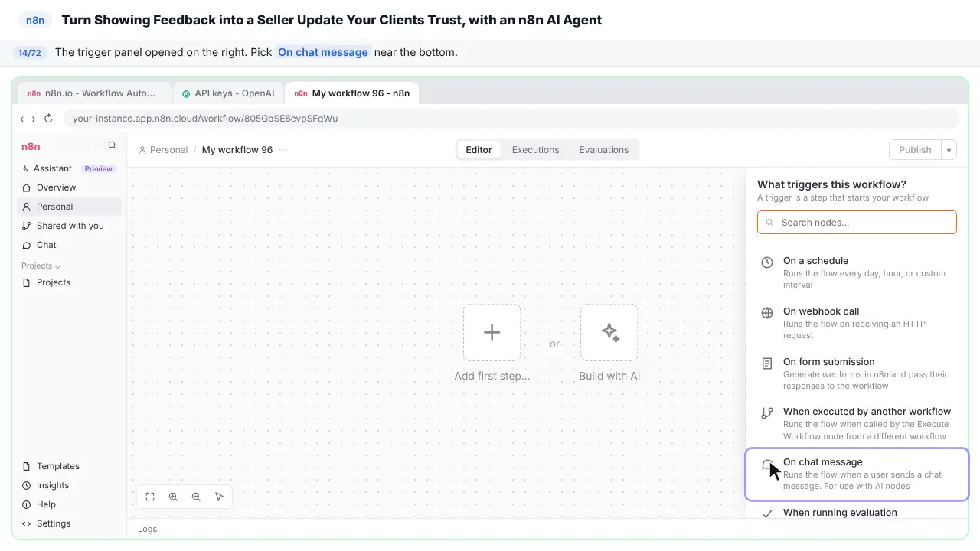980x551 pixels.
Task: Open Templates in the sidebar
Action: coord(69,466)
